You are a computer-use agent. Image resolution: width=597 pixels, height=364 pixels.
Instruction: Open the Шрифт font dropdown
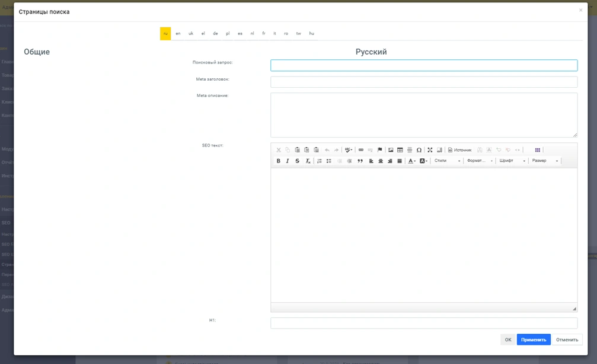pyautogui.click(x=512, y=161)
